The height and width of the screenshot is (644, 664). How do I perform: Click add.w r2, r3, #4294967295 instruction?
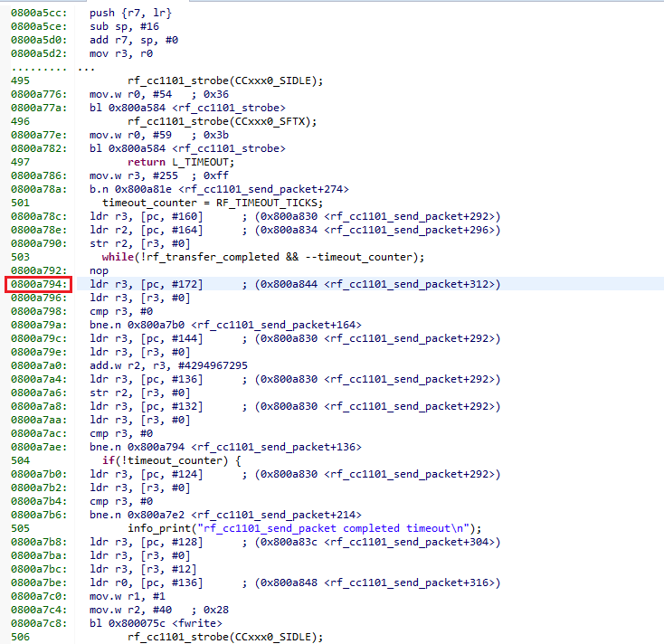168,365
